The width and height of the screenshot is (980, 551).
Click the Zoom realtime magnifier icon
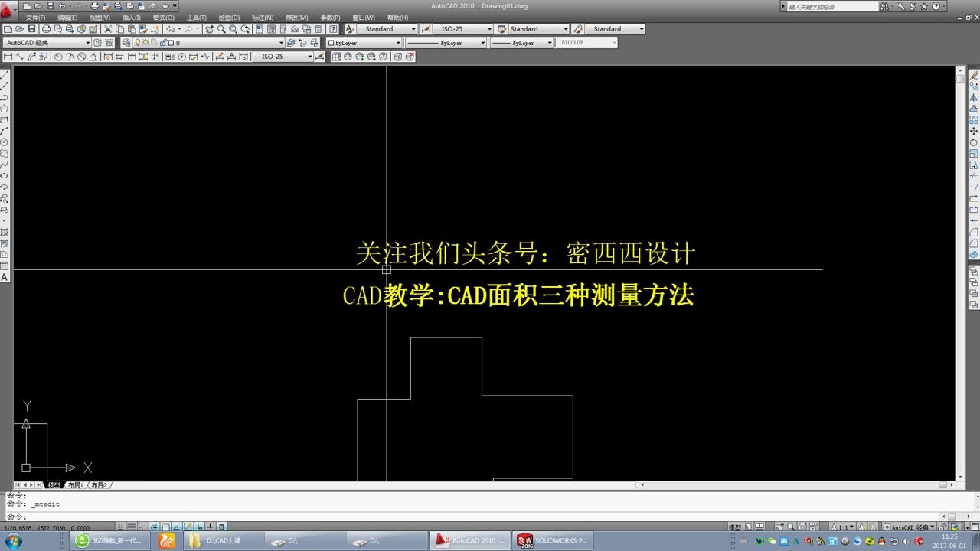coord(221,29)
